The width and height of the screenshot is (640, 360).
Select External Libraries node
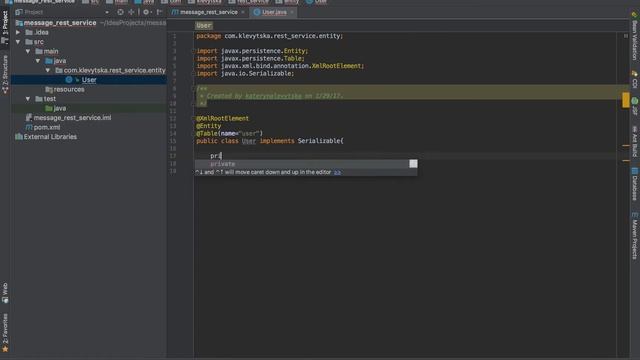click(x=50, y=137)
